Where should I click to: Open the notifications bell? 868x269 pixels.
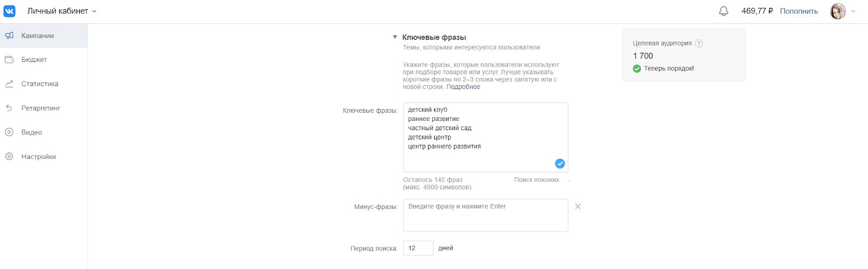[723, 11]
